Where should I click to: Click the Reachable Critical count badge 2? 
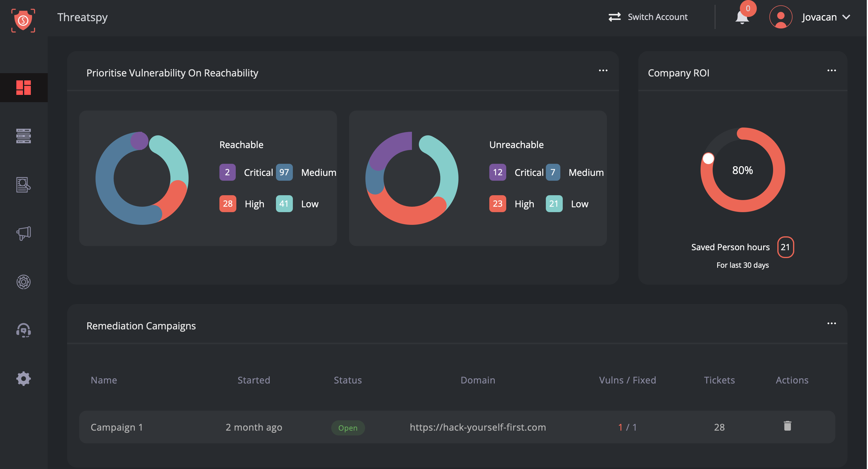(228, 172)
